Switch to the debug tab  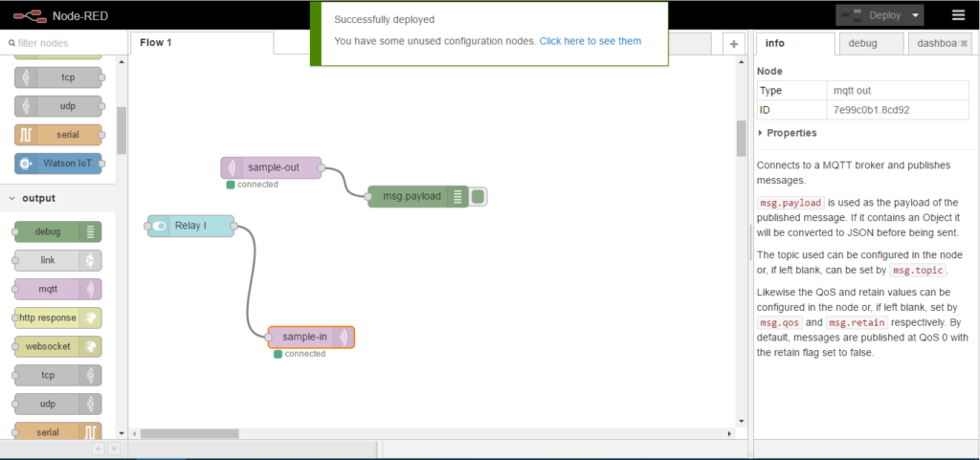(870, 44)
